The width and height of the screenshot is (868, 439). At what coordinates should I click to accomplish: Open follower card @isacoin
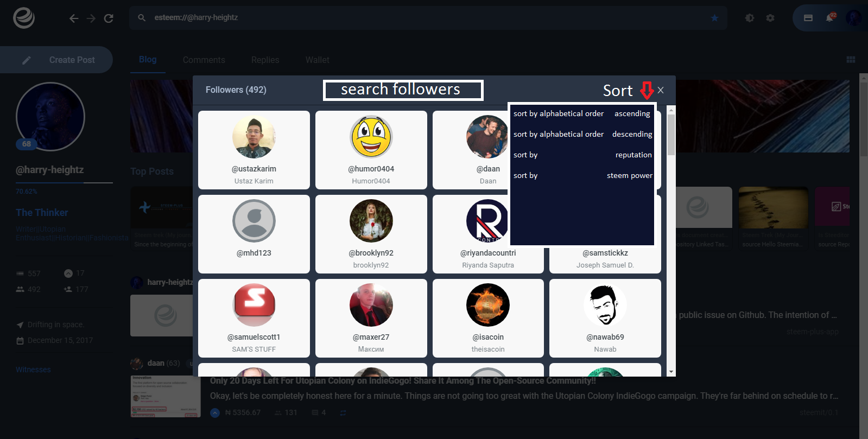click(488, 319)
